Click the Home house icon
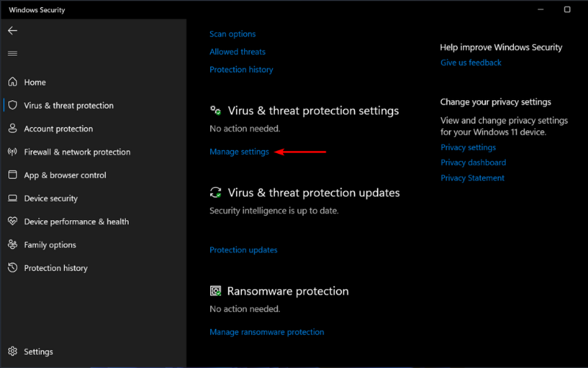588x368 pixels. click(12, 82)
